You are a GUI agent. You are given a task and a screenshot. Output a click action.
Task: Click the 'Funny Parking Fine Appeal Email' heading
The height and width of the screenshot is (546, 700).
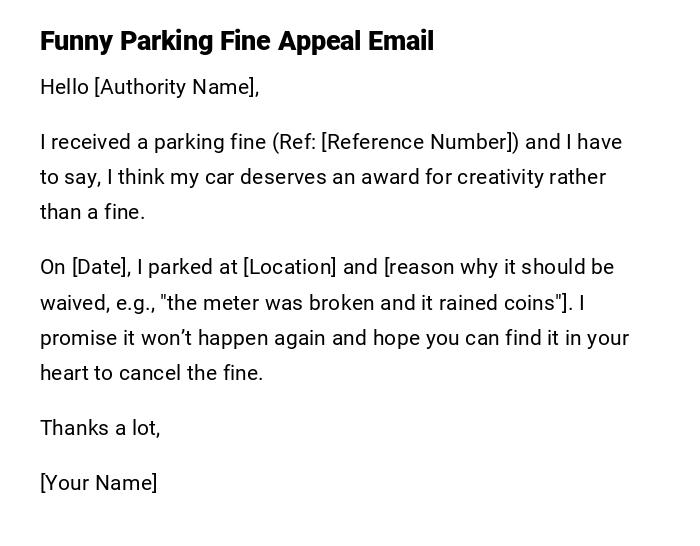point(237,42)
